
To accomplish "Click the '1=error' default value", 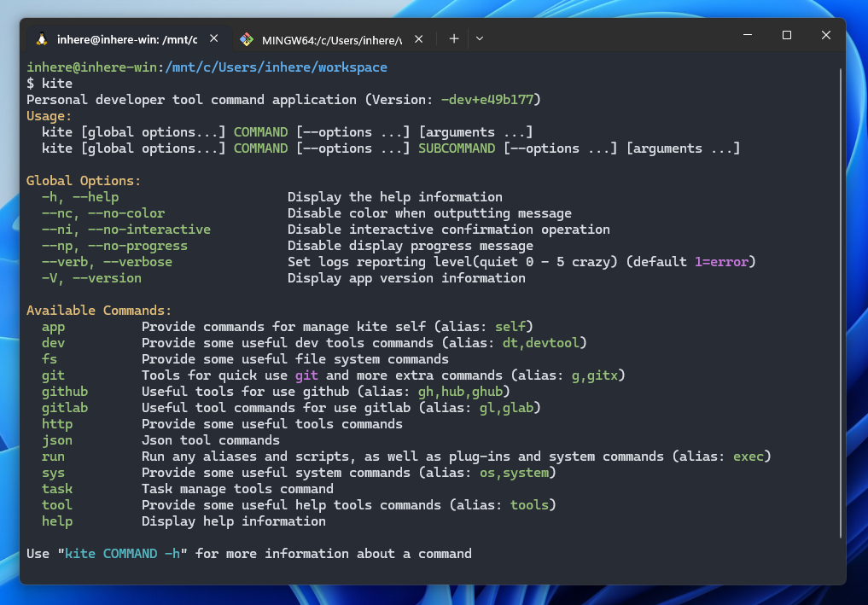I will (721, 262).
